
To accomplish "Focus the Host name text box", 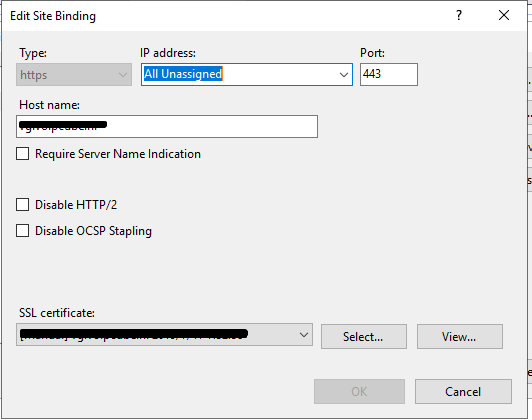I will point(167,126).
